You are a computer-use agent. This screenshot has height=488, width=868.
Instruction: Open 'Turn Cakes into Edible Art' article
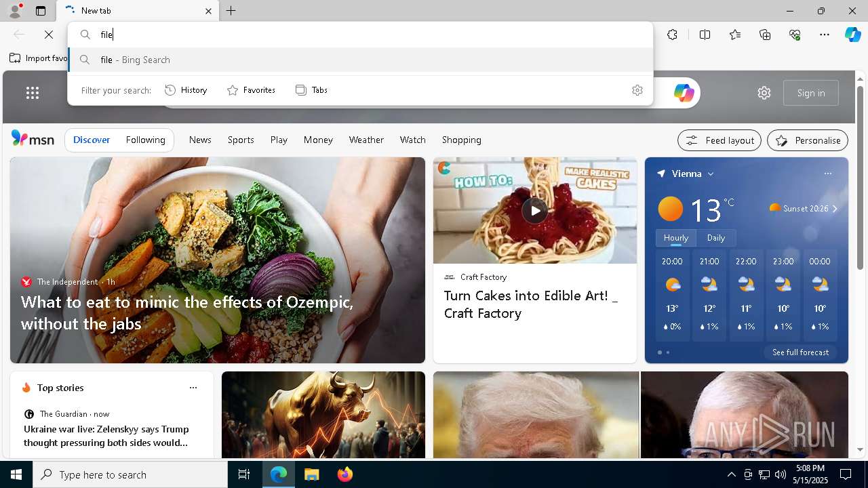pos(531,304)
